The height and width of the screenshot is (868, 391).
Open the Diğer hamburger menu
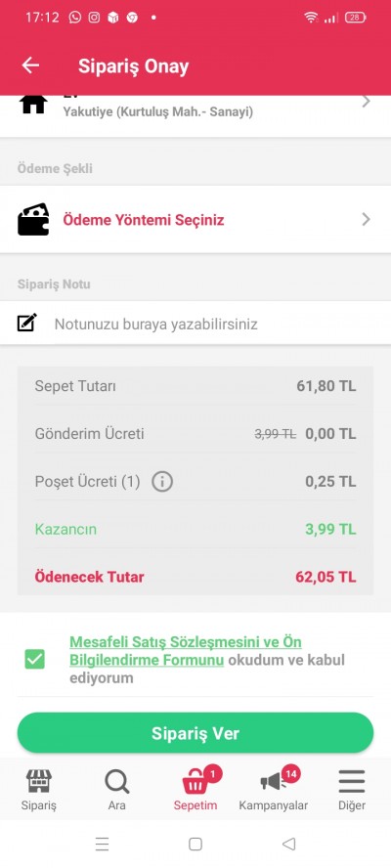point(352,782)
